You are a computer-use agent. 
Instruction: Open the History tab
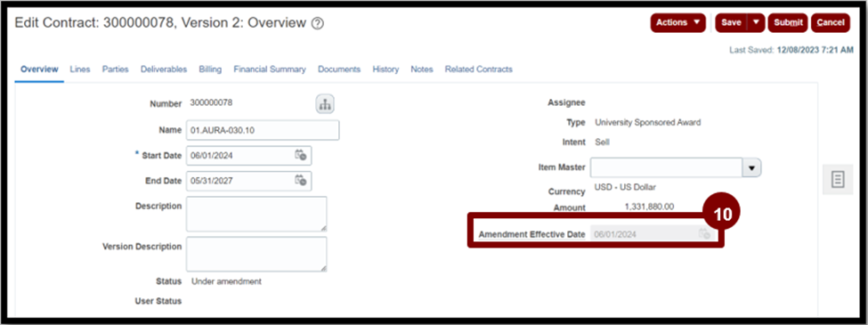[385, 69]
